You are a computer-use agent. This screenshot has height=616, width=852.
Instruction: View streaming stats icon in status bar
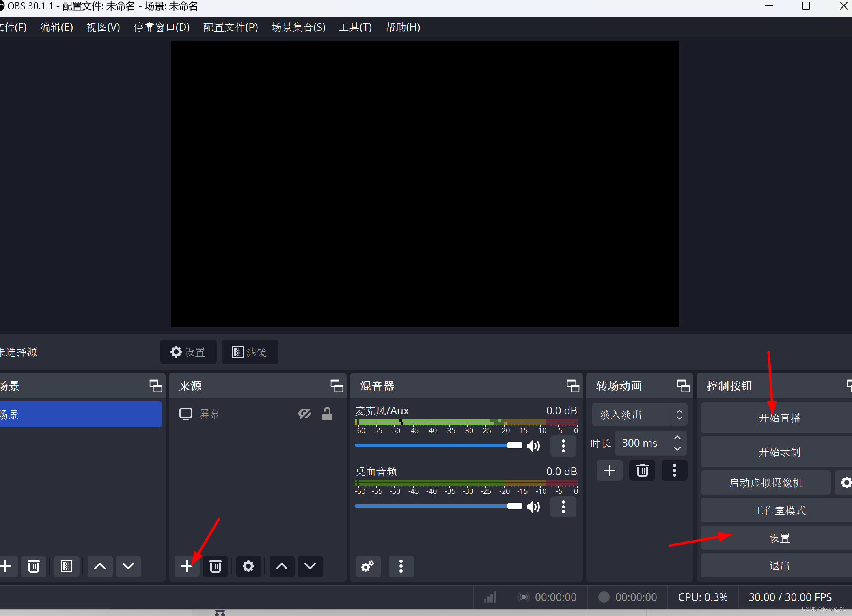[490, 597]
